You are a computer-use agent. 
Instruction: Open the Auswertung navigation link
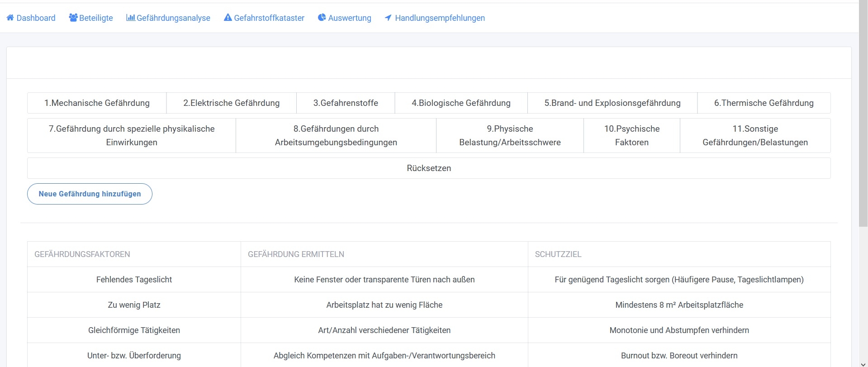(349, 18)
